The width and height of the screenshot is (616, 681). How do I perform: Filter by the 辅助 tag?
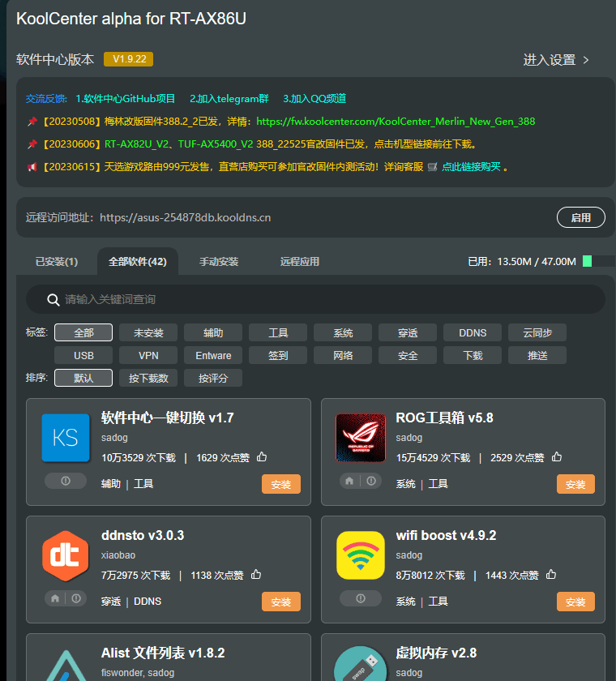(213, 332)
